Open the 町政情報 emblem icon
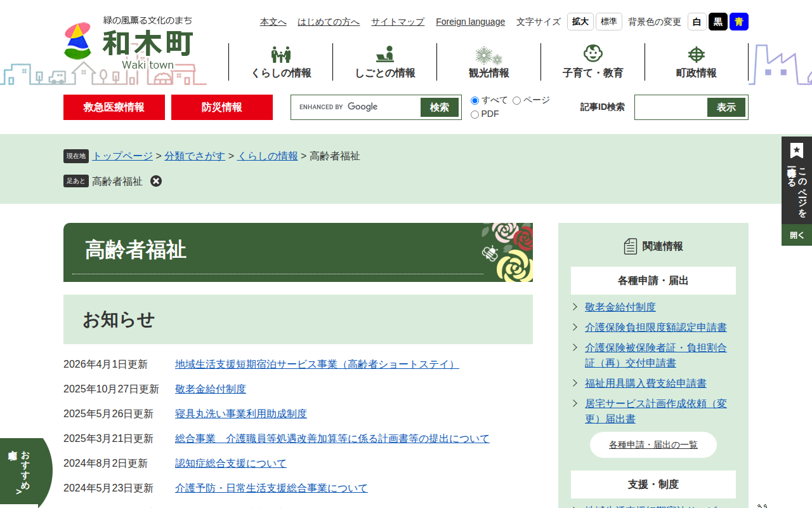The image size is (812, 508). [697, 55]
